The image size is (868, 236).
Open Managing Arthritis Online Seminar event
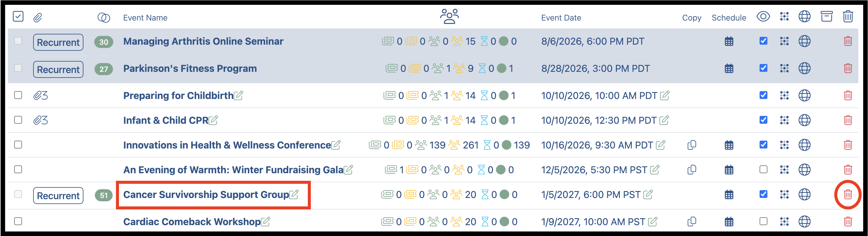203,41
